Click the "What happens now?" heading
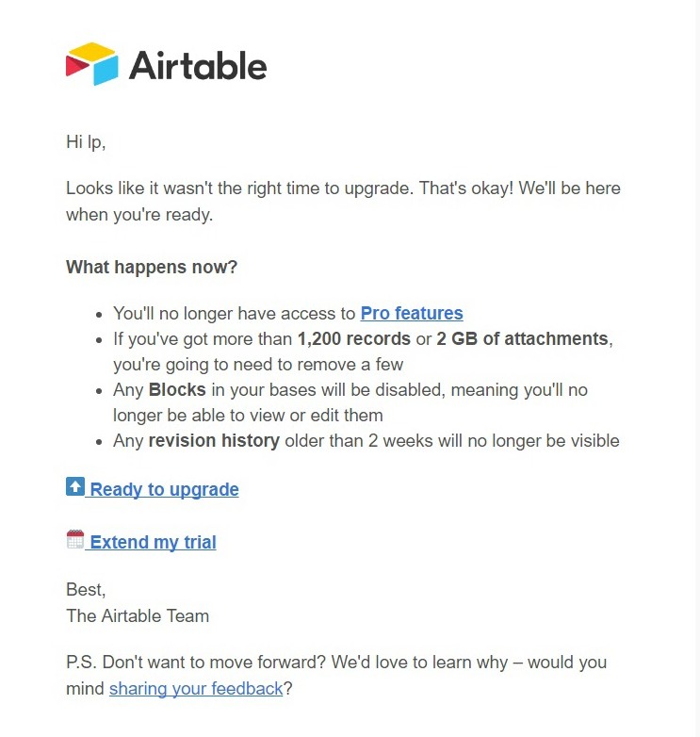The height and width of the screenshot is (737, 700). click(152, 268)
